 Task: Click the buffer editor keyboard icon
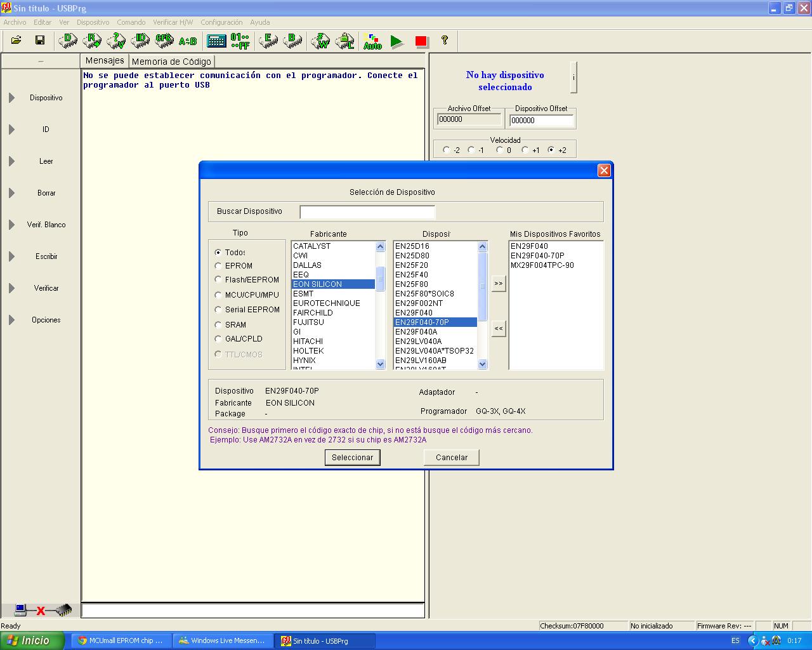coord(216,41)
